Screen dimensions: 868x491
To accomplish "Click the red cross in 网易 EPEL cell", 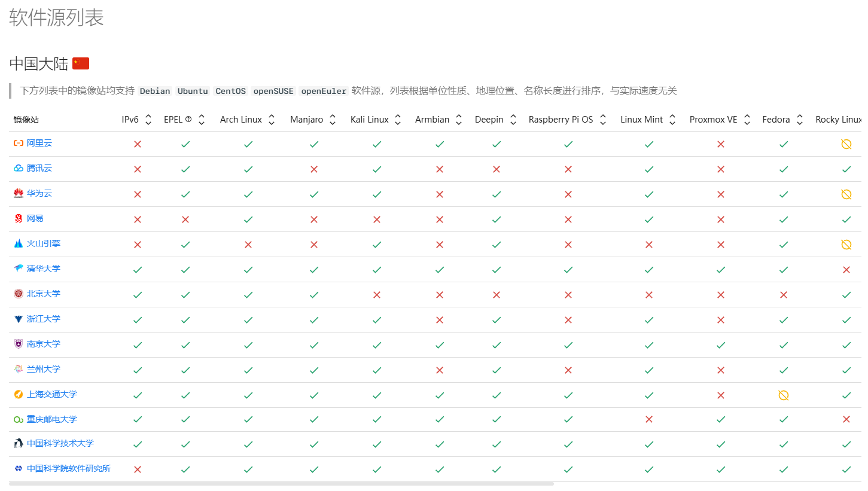I will click(x=185, y=219).
